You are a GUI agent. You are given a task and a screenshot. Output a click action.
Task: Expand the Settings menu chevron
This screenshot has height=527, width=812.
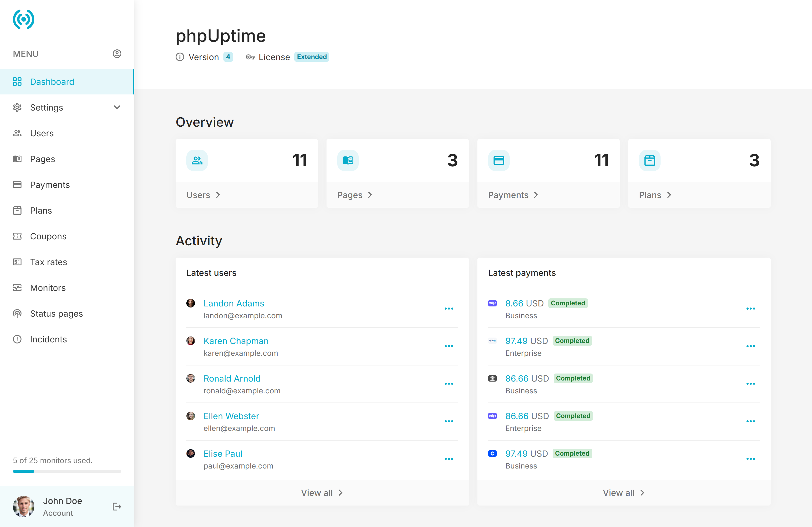pyautogui.click(x=117, y=107)
